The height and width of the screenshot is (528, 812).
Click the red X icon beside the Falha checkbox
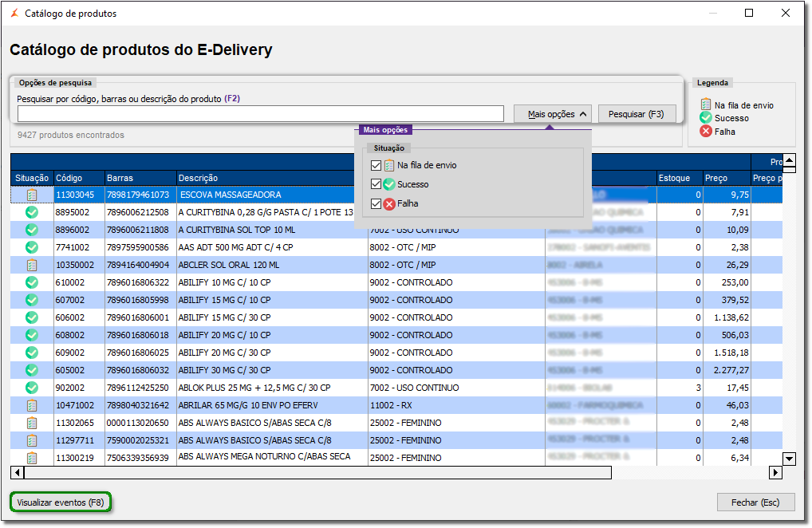tap(389, 204)
